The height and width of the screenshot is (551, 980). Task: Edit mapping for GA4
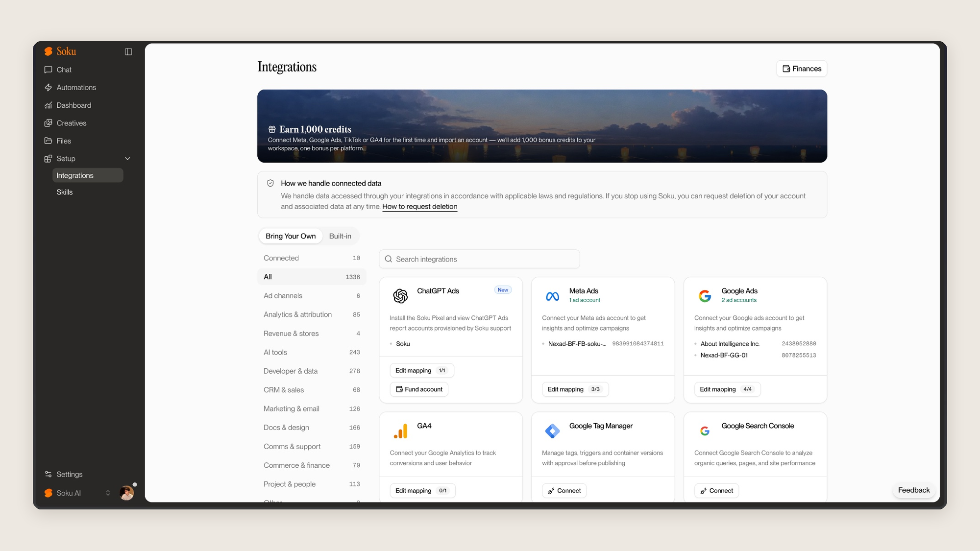422,491
